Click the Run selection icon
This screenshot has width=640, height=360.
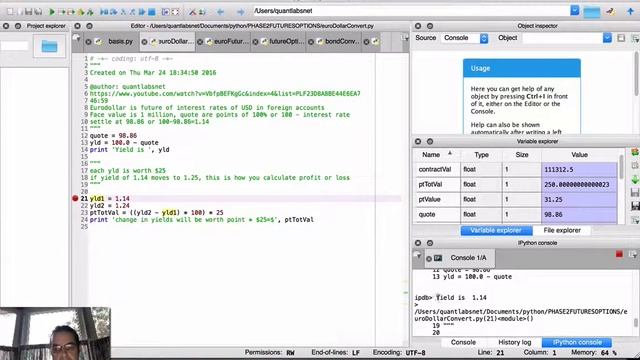tap(81, 12)
